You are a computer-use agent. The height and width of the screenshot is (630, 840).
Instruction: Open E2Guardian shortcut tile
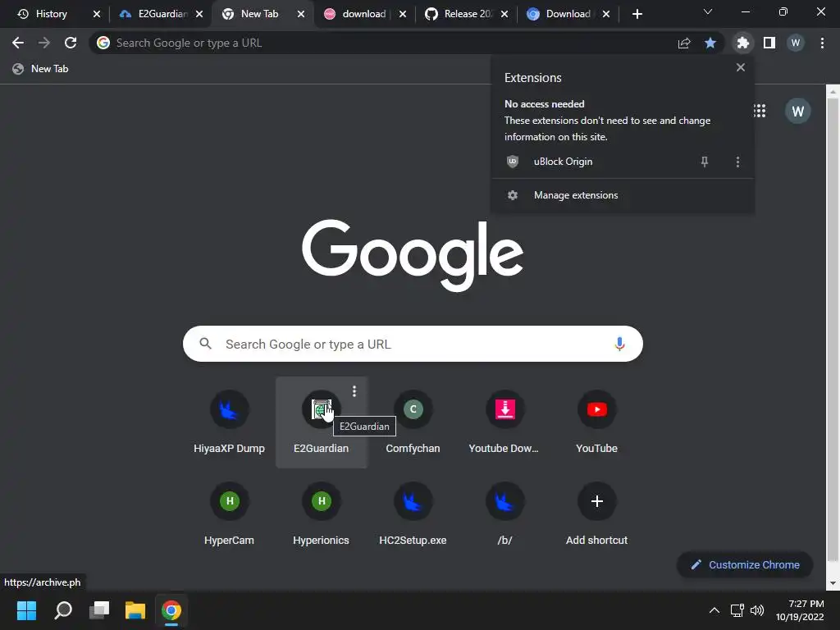point(321,422)
